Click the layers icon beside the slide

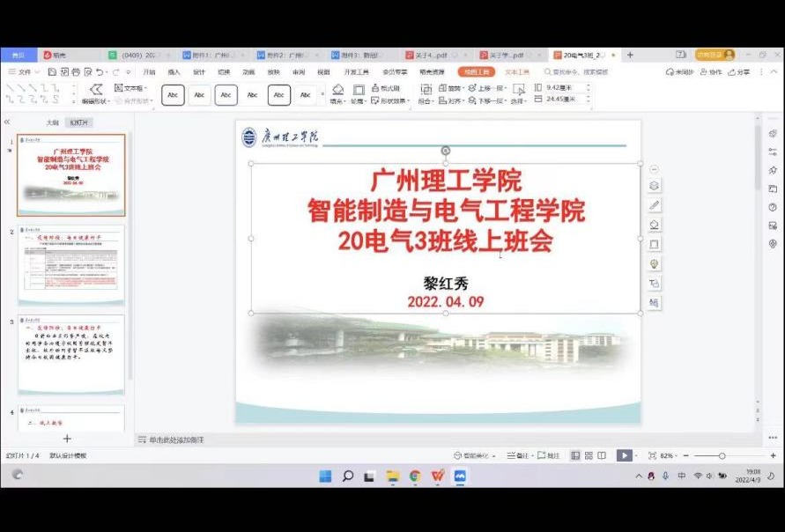point(654,186)
